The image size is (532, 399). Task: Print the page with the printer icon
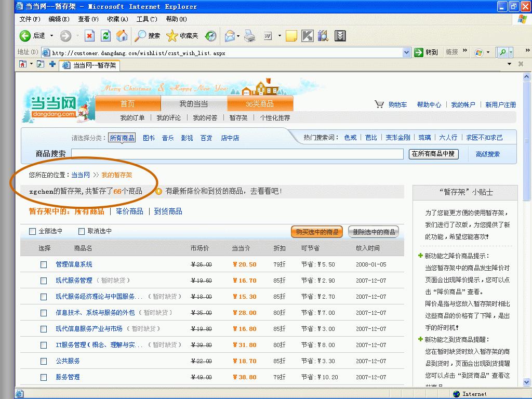[250, 36]
